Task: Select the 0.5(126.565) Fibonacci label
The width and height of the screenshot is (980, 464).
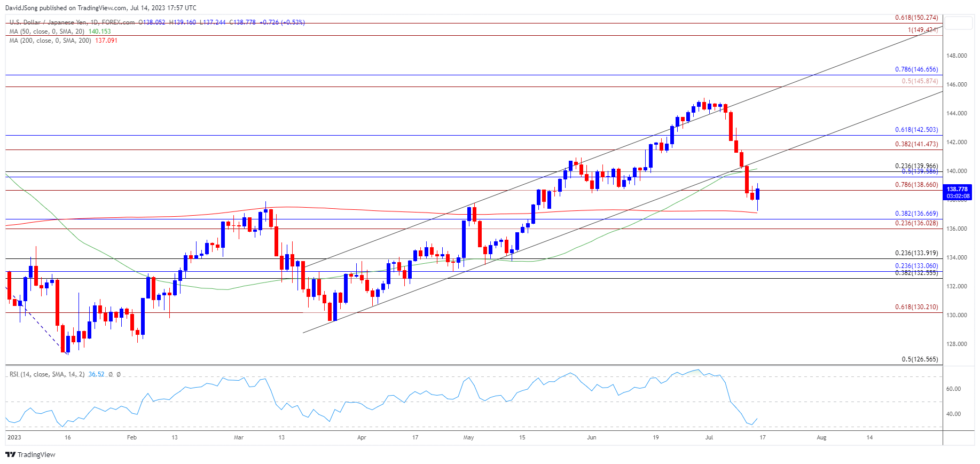Action: click(x=920, y=359)
